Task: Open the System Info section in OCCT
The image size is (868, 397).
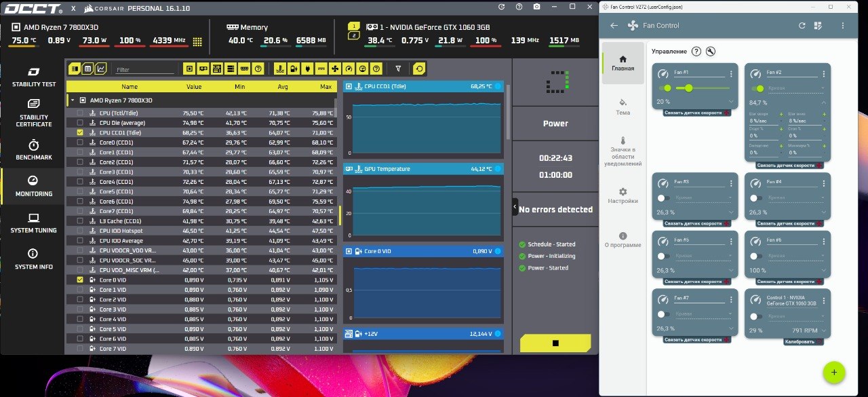Action: (x=34, y=259)
